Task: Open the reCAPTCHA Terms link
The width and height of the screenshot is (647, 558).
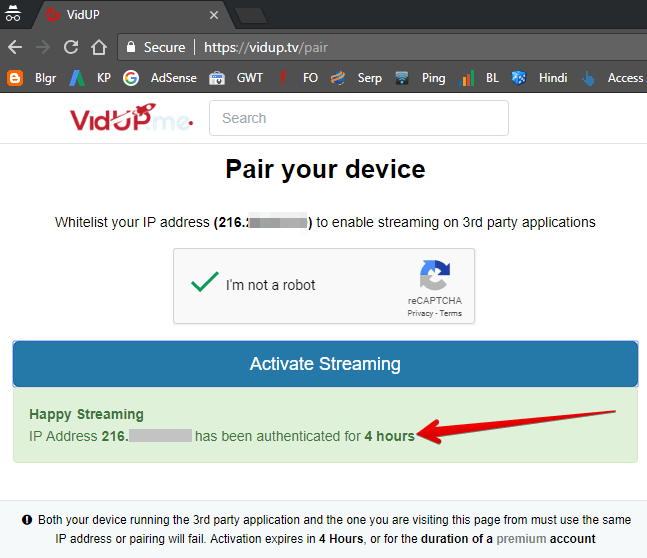Action: point(451,313)
